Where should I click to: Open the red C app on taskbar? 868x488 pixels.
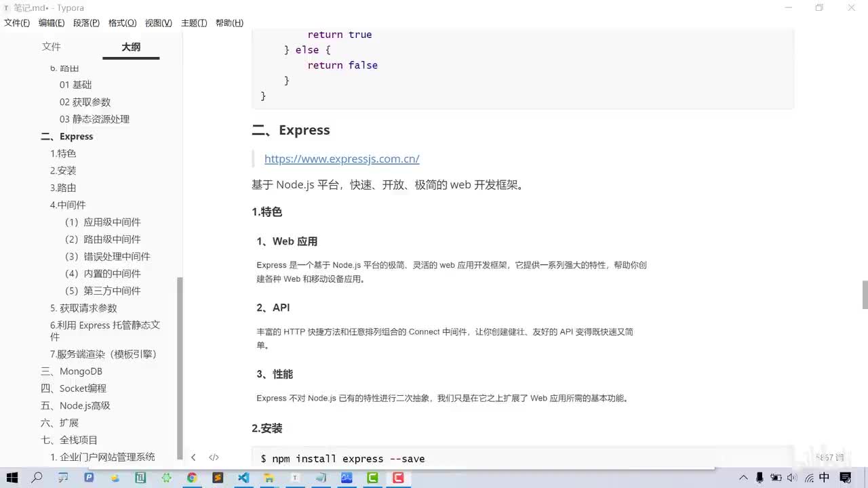[398, 478]
